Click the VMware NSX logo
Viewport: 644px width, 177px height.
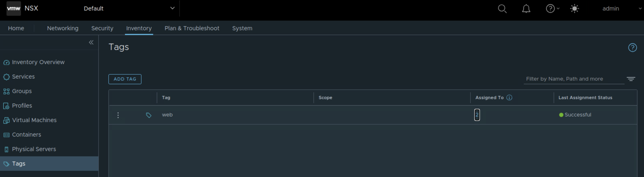(x=14, y=8)
